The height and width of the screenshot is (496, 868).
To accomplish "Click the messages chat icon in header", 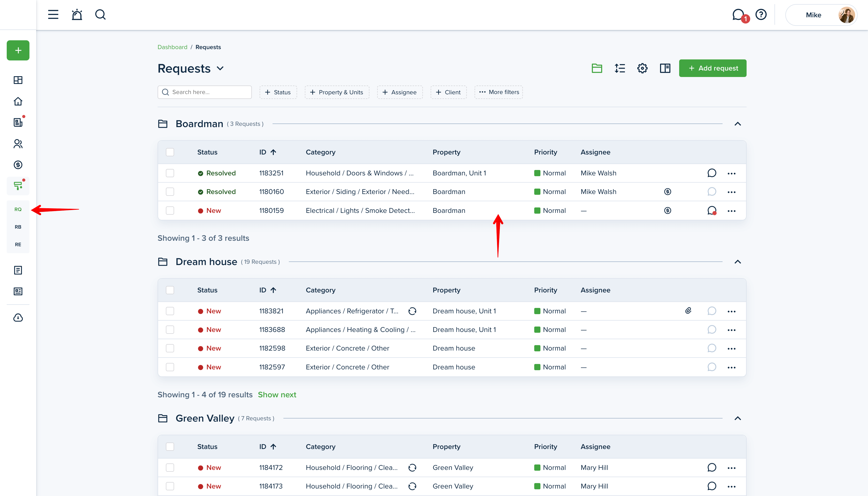I will [738, 15].
